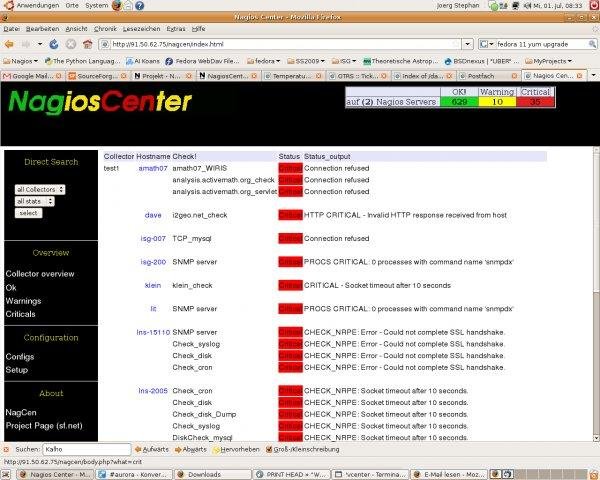The image size is (600, 480).
Task: Go back with the Firefox back arrow
Action: coord(9,44)
